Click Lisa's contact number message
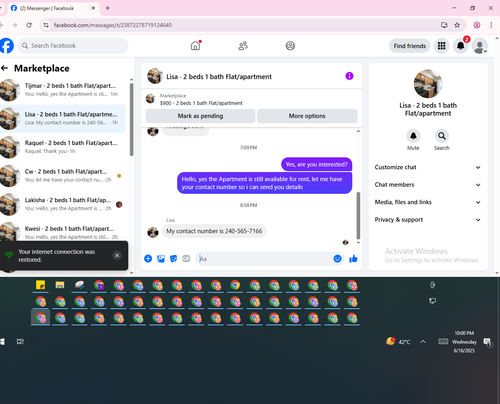 click(214, 231)
